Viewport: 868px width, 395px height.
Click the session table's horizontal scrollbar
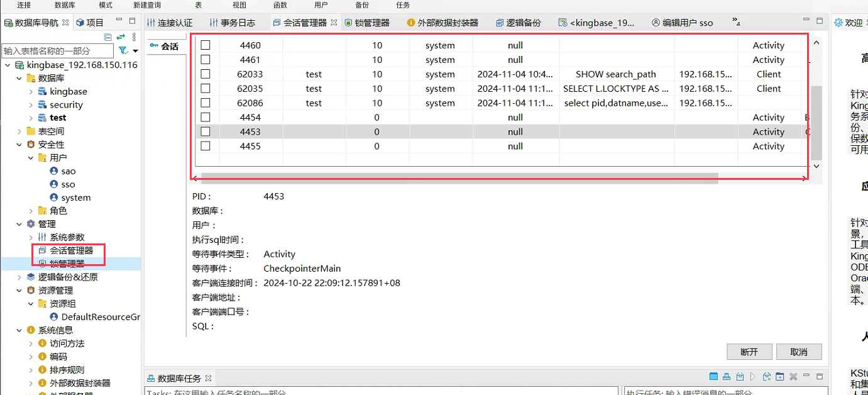459,179
